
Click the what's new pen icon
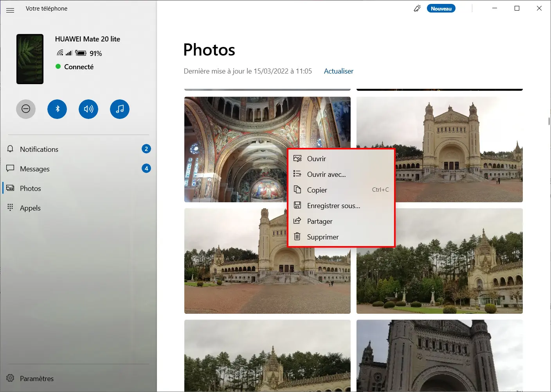coord(418,8)
